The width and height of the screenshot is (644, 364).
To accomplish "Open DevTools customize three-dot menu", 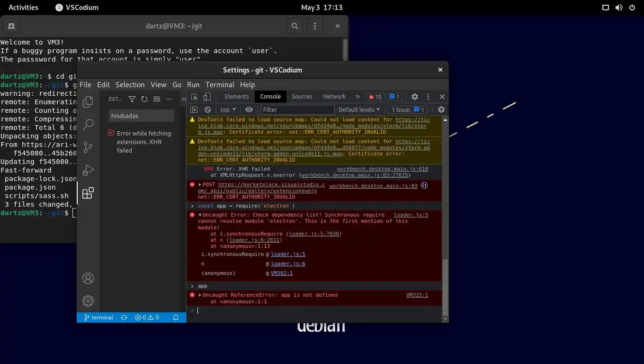I will coord(428,97).
